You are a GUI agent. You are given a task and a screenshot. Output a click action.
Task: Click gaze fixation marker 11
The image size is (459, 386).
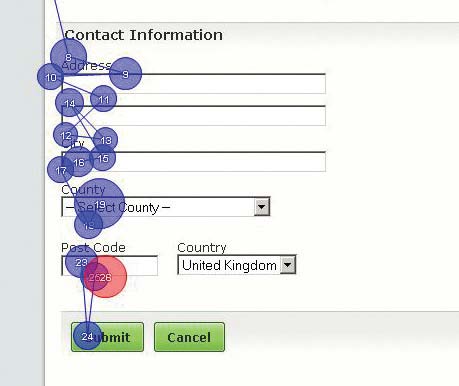click(x=104, y=99)
